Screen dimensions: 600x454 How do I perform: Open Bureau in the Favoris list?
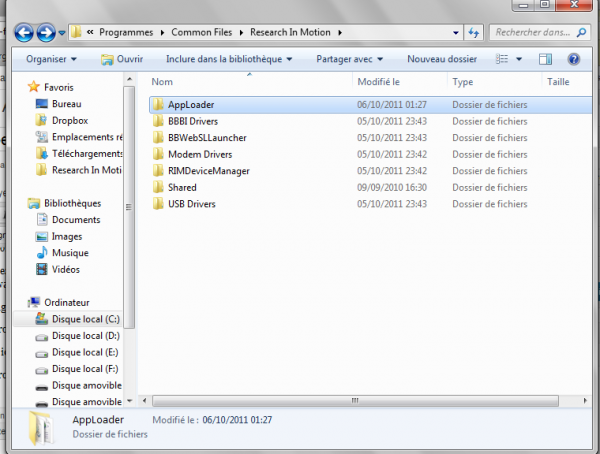pos(67,104)
